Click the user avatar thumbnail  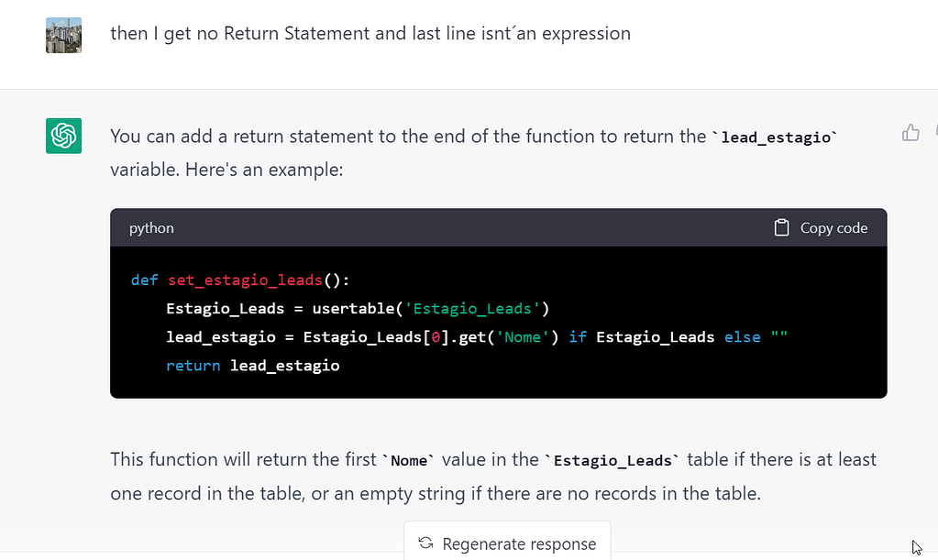[x=63, y=33]
